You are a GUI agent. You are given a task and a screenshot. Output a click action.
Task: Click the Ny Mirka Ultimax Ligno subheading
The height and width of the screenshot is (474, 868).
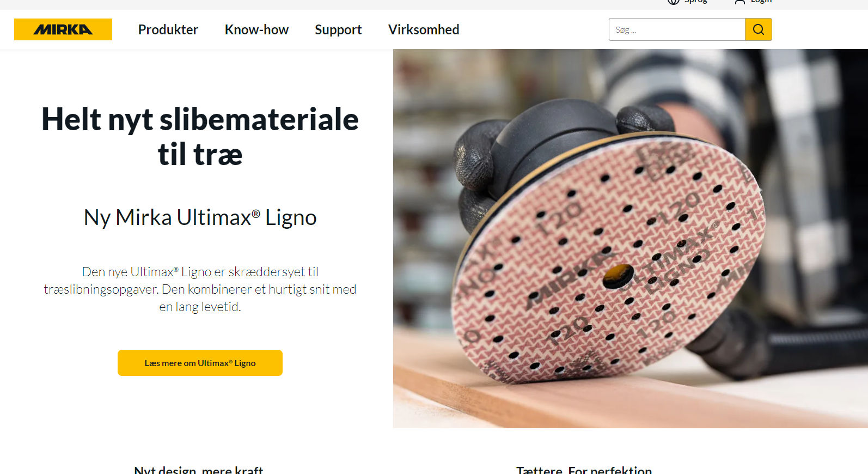click(x=200, y=217)
